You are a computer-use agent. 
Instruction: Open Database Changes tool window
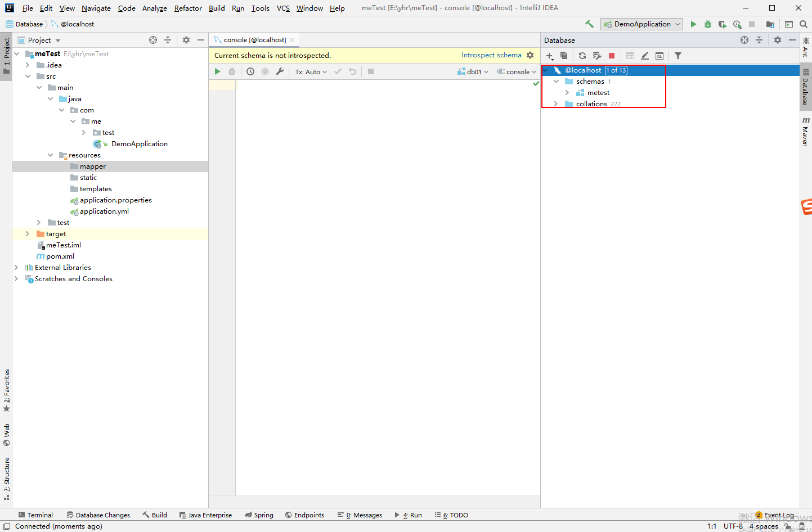[x=98, y=515]
